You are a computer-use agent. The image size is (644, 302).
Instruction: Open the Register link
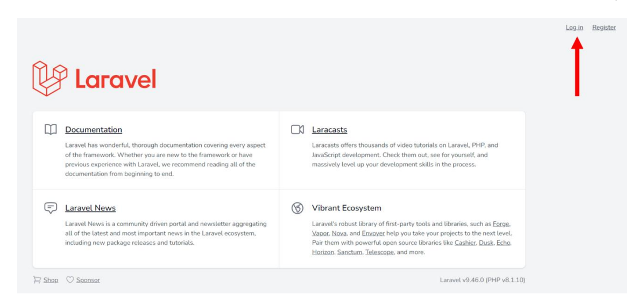tap(604, 27)
